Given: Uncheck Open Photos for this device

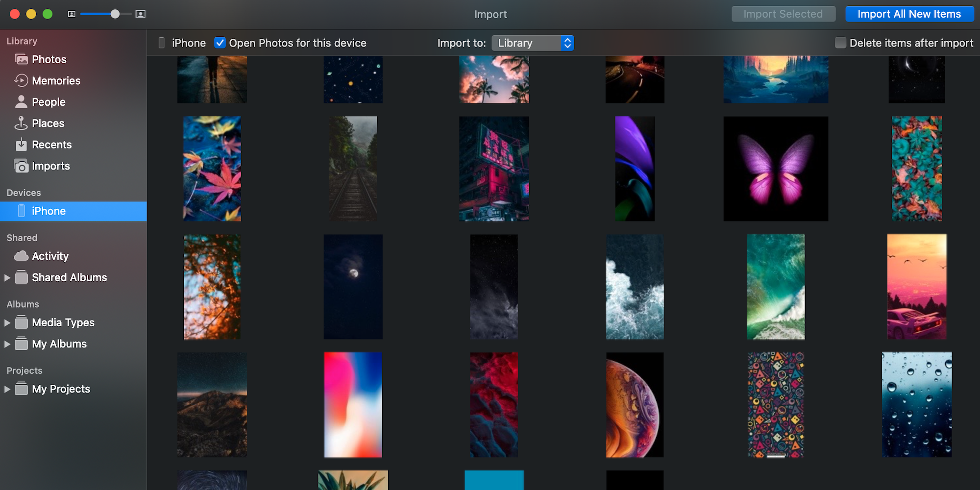Looking at the screenshot, I should pos(220,43).
